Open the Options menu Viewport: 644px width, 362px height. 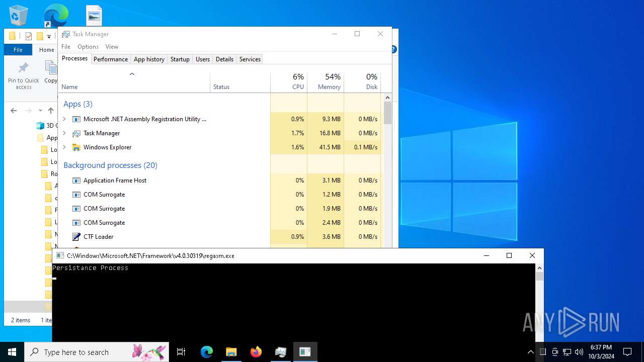click(88, 47)
